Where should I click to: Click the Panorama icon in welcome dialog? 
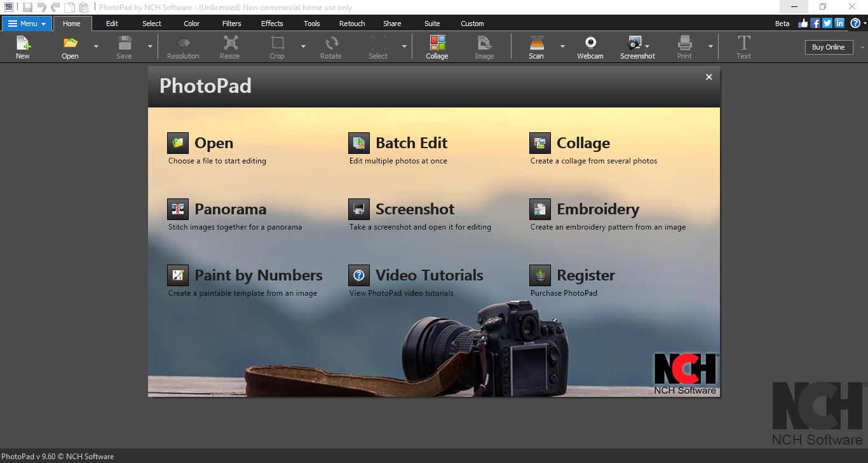pyautogui.click(x=178, y=209)
